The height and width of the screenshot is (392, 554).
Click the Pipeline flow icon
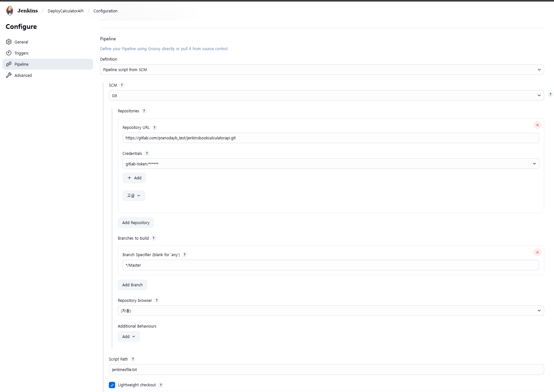[9, 64]
